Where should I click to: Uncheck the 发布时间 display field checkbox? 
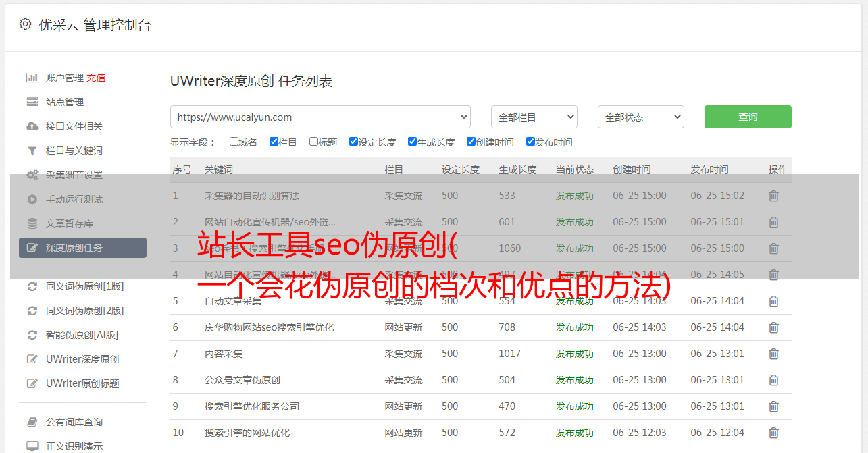(530, 142)
